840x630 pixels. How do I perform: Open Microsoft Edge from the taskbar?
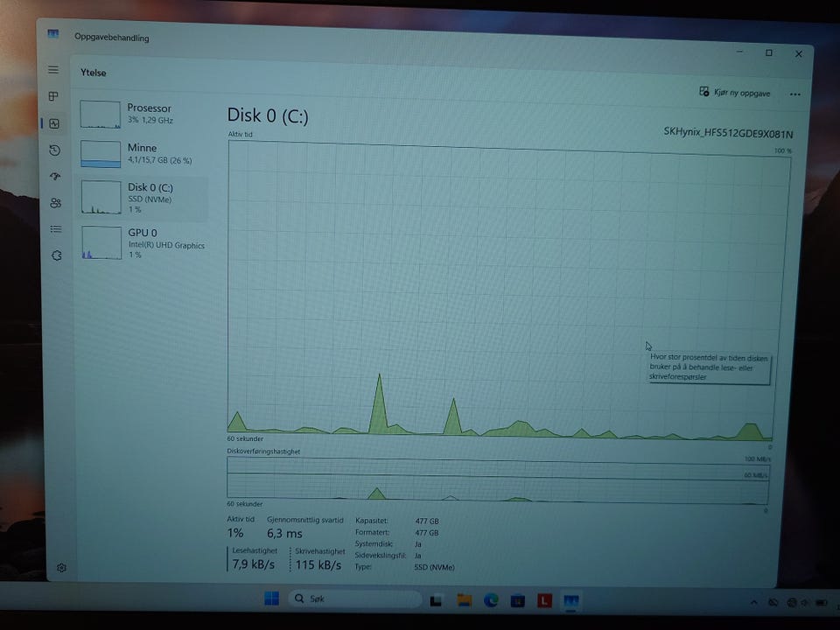491,600
